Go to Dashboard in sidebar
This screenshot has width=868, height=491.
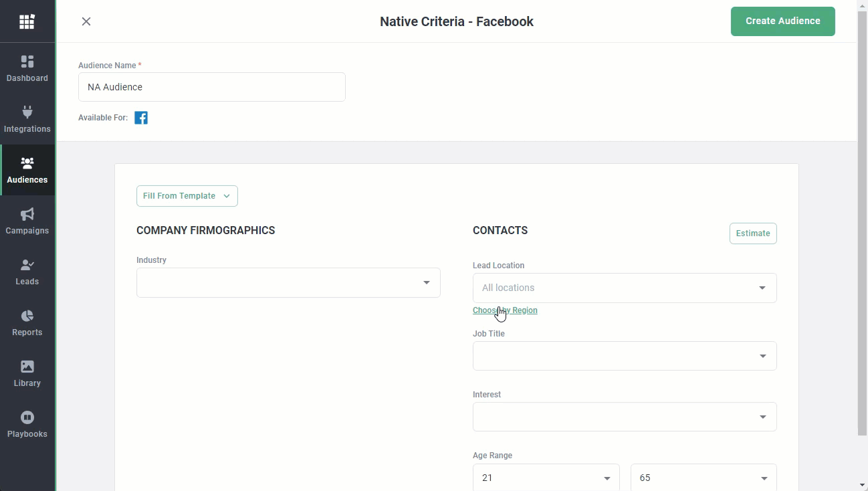(x=27, y=69)
